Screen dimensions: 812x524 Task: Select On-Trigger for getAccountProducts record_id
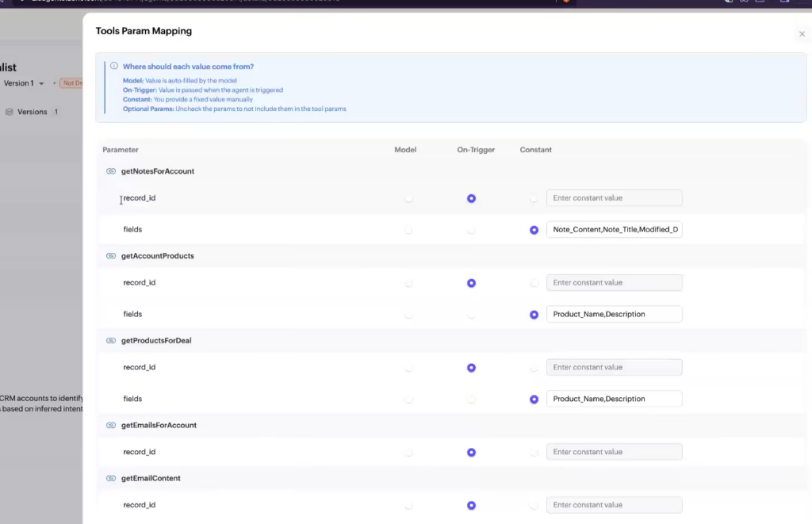pos(471,283)
